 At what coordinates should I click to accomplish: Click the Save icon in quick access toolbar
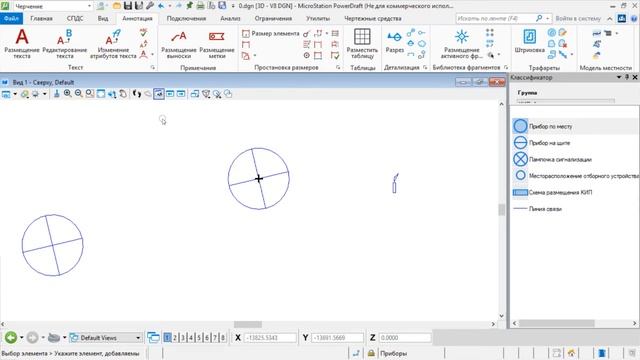pyautogui.click(x=128, y=6)
